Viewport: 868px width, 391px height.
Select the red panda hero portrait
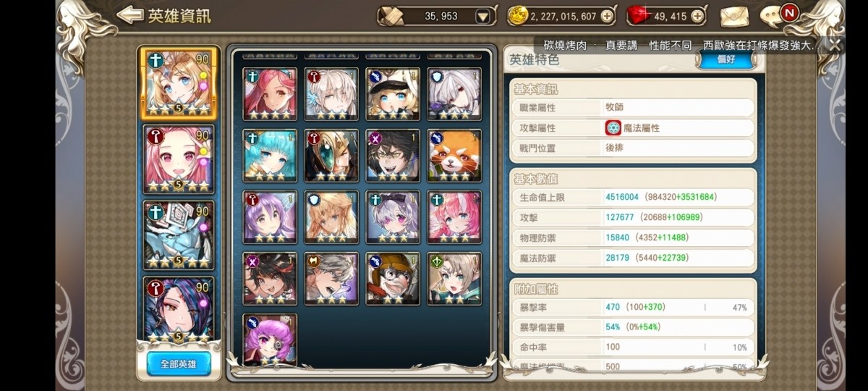[454, 155]
